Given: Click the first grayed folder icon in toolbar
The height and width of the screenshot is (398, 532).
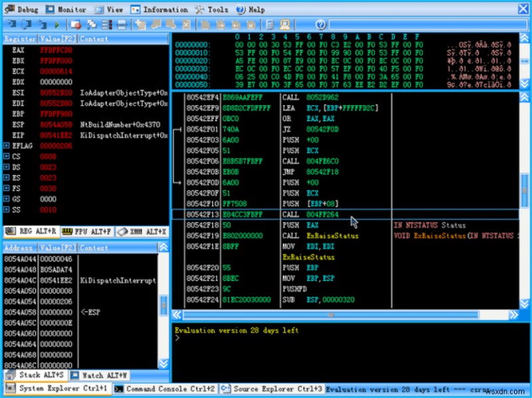Looking at the screenshot, I should click(205, 25).
